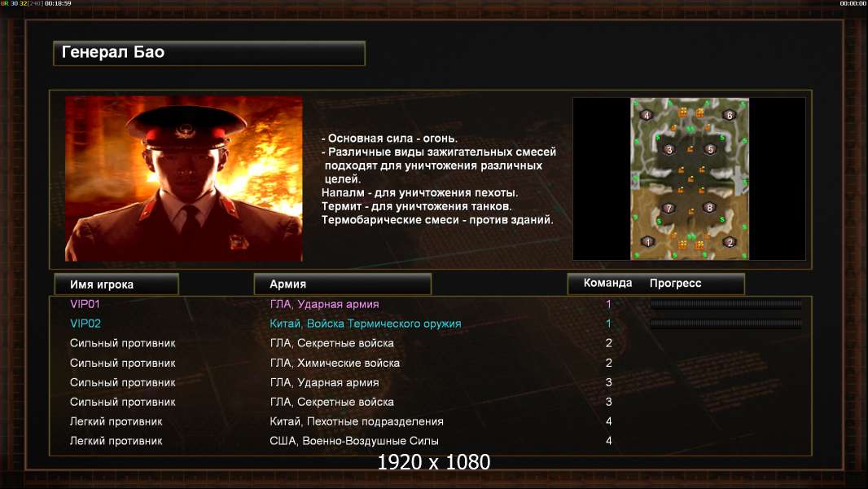Click start position 2 marker on minimap
This screenshot has height=489, width=868.
click(x=730, y=242)
